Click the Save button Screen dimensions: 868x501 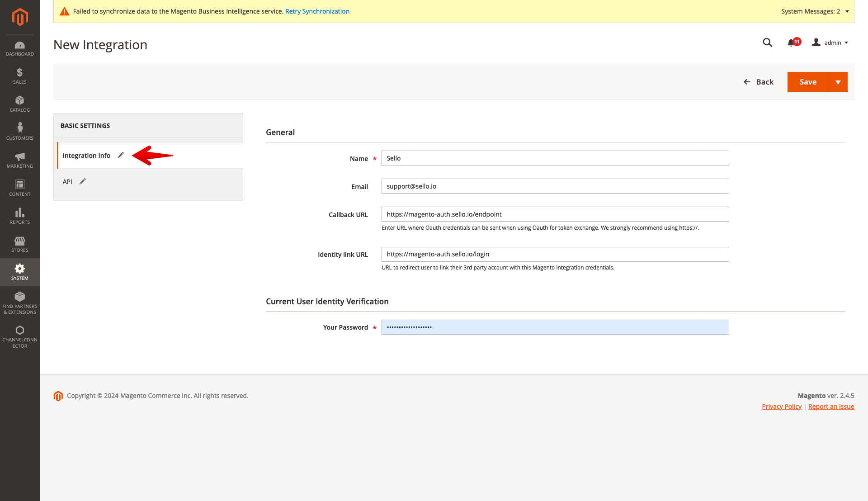808,82
